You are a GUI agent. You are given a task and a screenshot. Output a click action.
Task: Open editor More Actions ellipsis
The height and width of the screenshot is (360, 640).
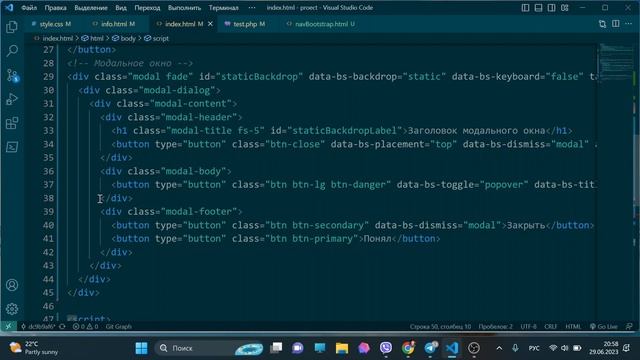click(x=629, y=24)
